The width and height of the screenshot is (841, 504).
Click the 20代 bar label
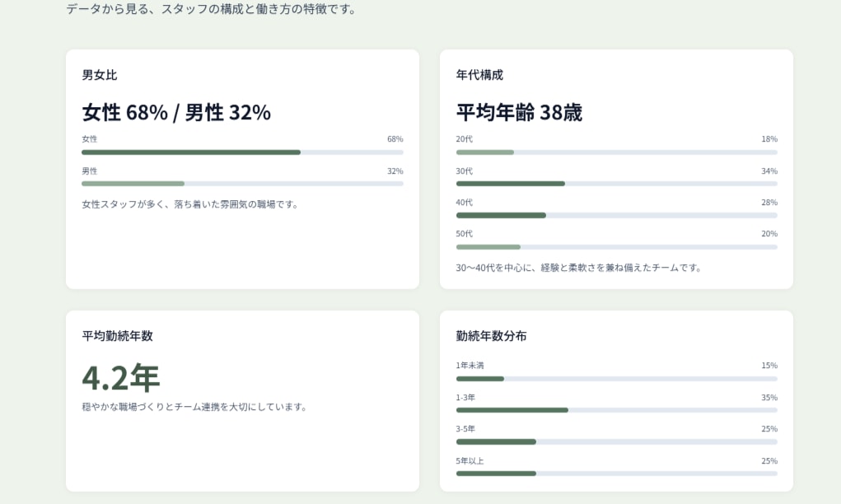click(x=465, y=139)
